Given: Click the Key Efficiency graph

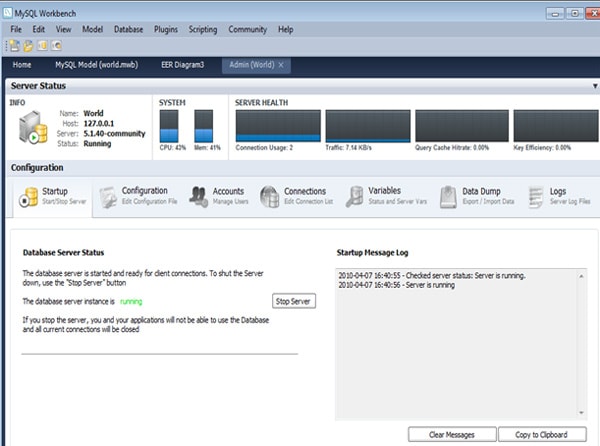Looking at the screenshot, I should point(556,126).
